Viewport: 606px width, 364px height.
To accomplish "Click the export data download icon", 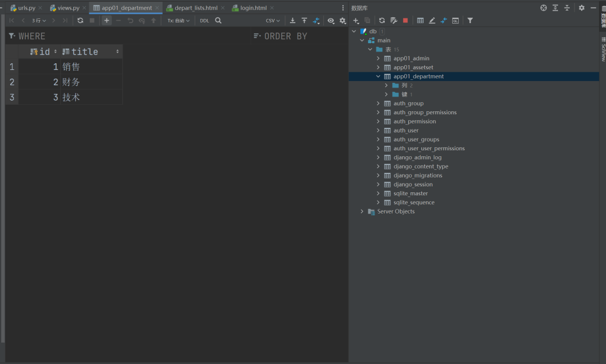I will [x=292, y=21].
